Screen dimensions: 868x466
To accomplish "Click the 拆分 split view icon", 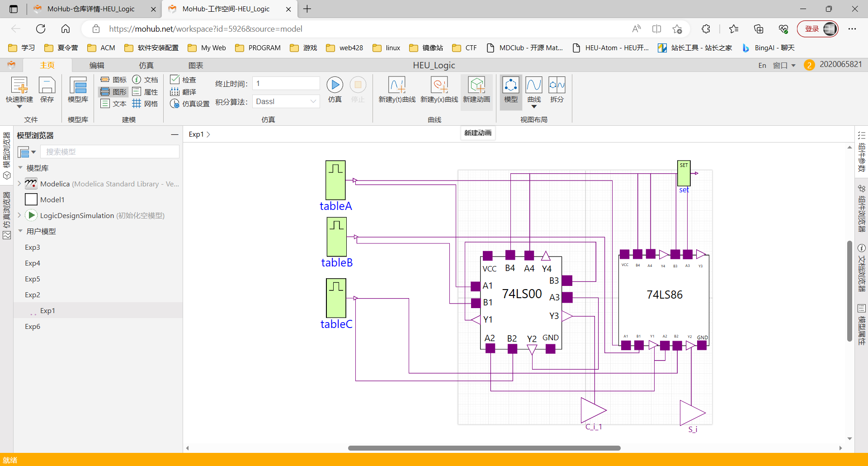I will coord(557,89).
